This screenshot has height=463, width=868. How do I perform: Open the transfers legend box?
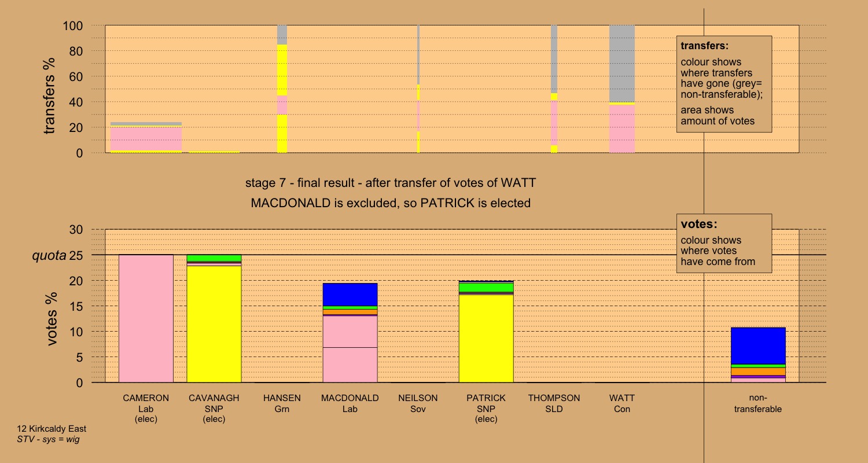tap(724, 84)
